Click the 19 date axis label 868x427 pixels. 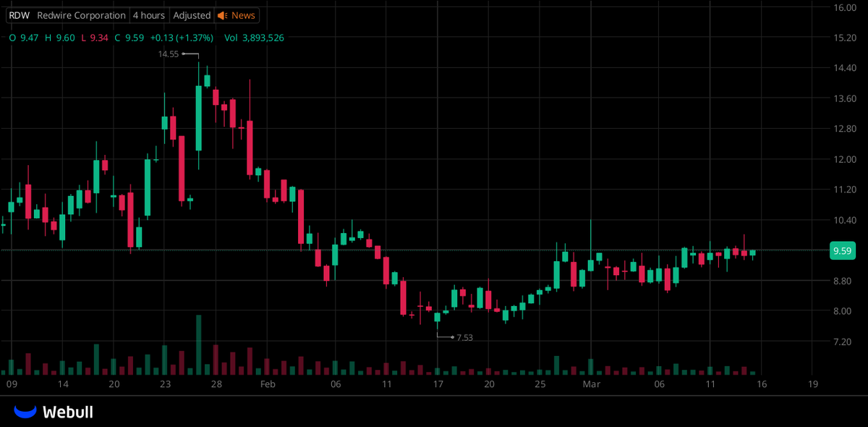coord(813,384)
